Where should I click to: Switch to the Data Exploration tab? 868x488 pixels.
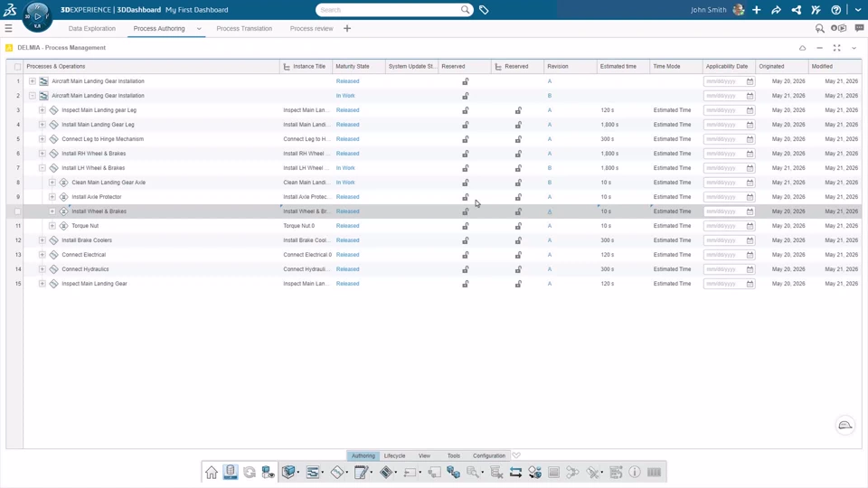(92, 29)
